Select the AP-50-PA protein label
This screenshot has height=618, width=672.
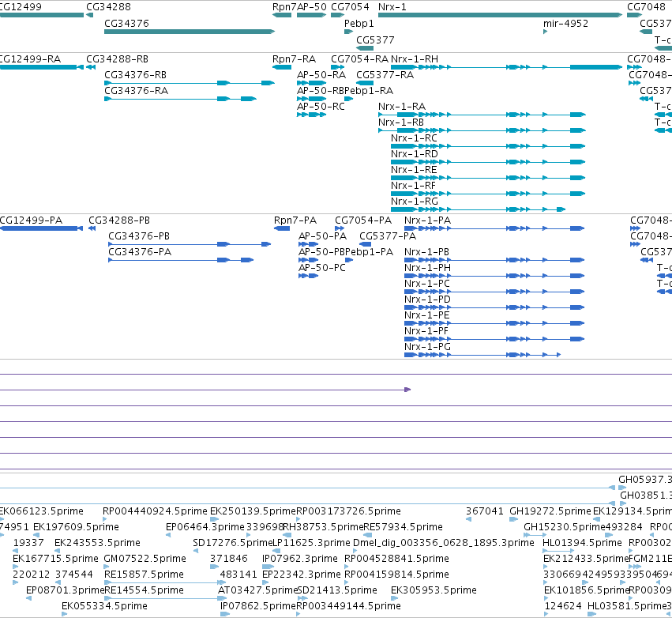pyautogui.click(x=322, y=236)
